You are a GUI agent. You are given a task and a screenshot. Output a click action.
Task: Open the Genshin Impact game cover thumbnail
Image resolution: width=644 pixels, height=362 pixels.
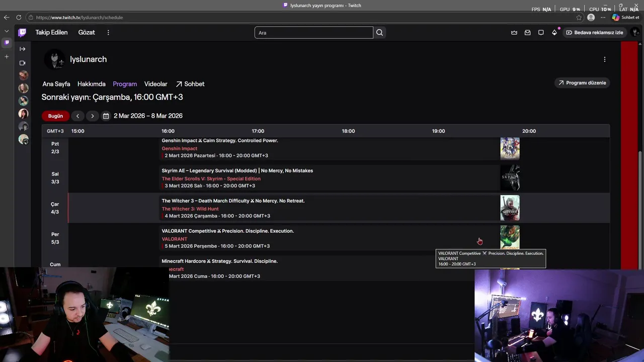click(510, 148)
